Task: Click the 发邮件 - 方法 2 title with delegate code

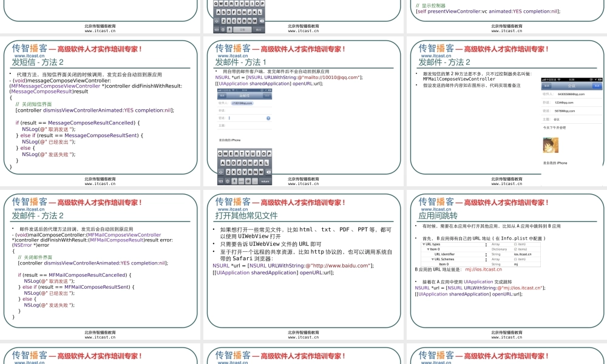Action: [37, 215]
